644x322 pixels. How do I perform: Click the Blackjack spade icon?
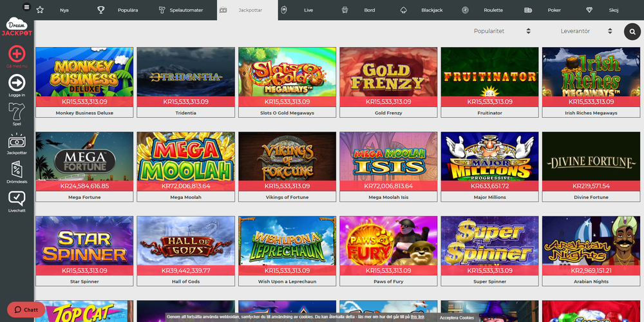[x=404, y=10]
